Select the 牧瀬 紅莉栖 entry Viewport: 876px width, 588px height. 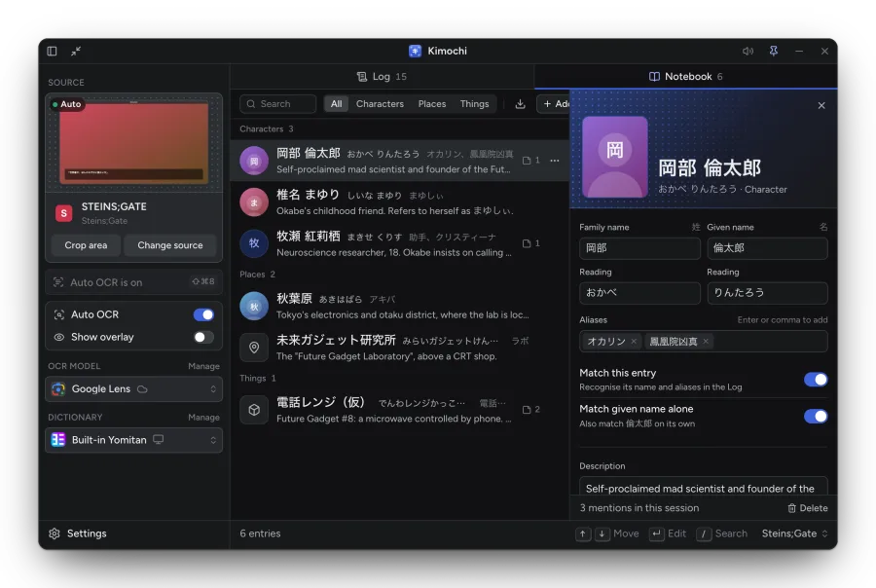(x=399, y=243)
